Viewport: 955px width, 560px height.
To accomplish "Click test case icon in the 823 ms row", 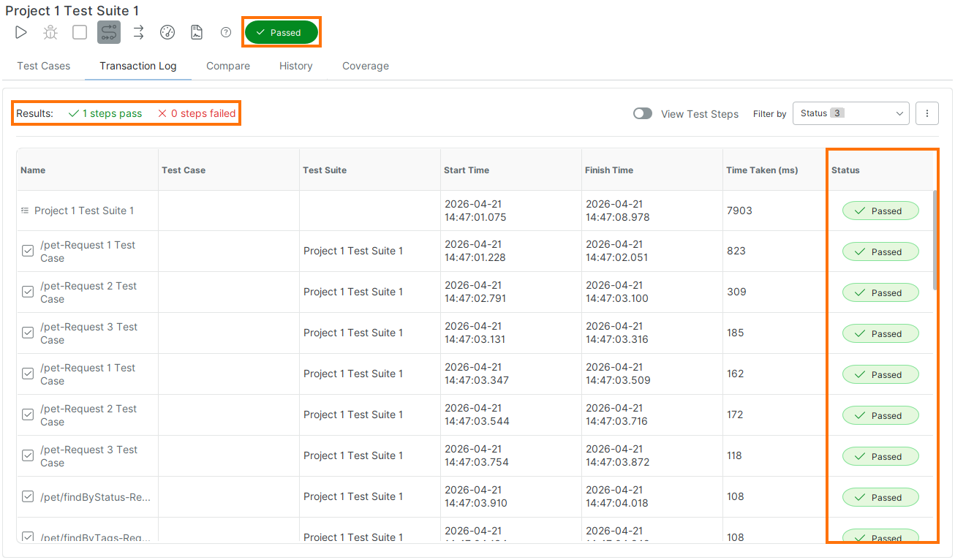I will click(x=28, y=251).
